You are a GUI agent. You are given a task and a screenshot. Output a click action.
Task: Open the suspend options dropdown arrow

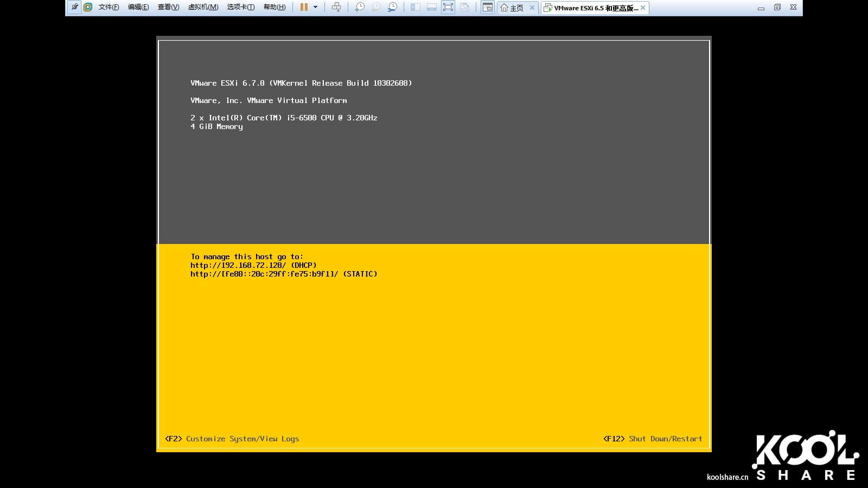pyautogui.click(x=316, y=7)
